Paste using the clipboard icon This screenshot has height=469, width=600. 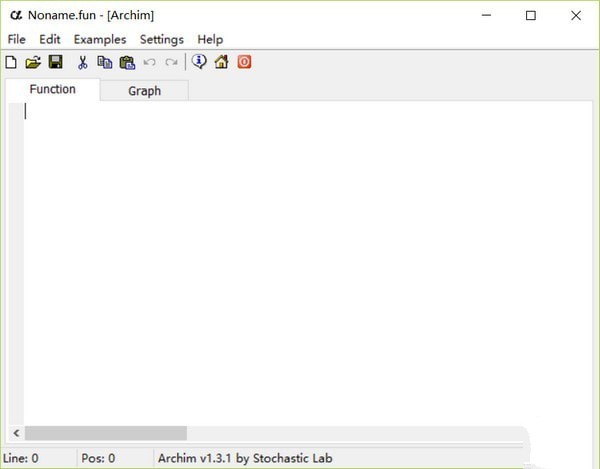pos(127,62)
